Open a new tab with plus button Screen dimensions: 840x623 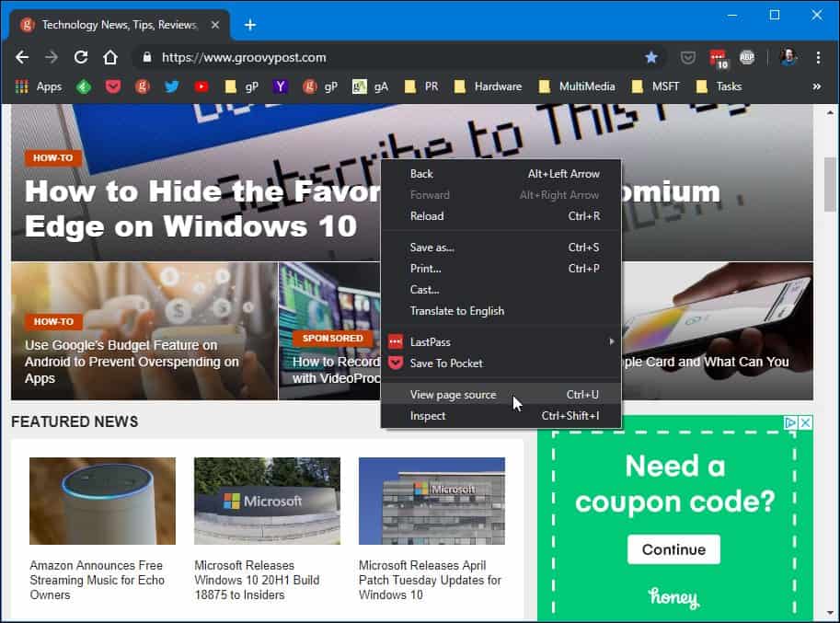[249, 25]
